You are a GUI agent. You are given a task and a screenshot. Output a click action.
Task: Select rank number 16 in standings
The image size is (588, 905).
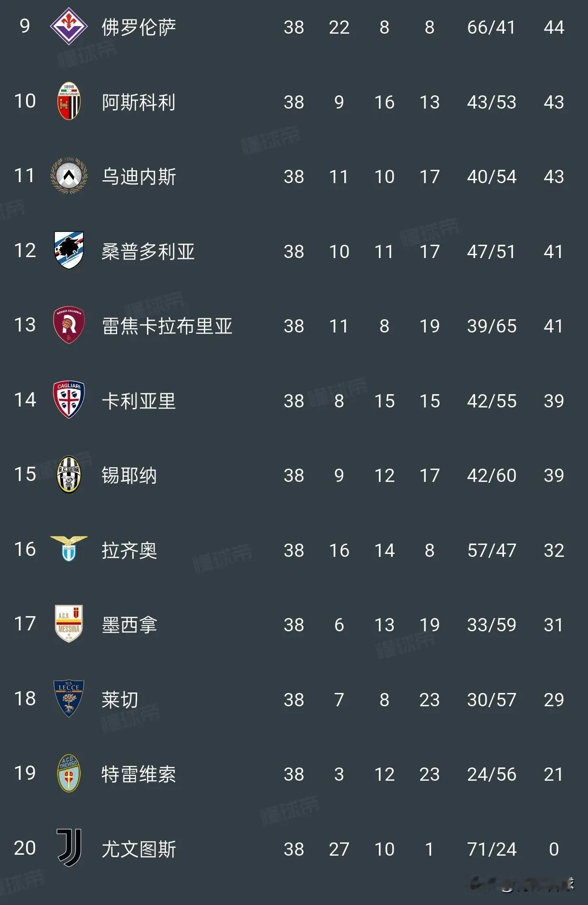[x=25, y=549]
